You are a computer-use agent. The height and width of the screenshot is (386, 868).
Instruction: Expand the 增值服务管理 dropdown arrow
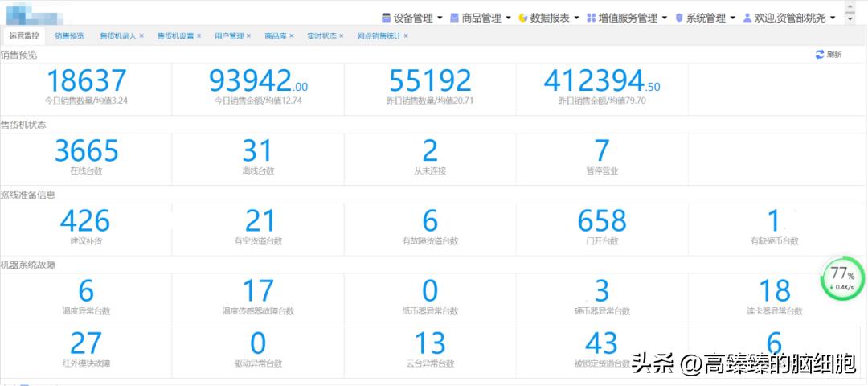pos(665,18)
